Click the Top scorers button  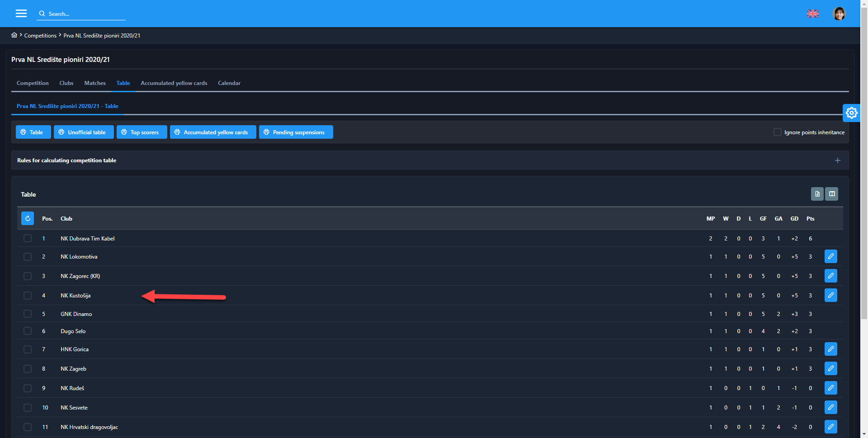[x=142, y=132]
